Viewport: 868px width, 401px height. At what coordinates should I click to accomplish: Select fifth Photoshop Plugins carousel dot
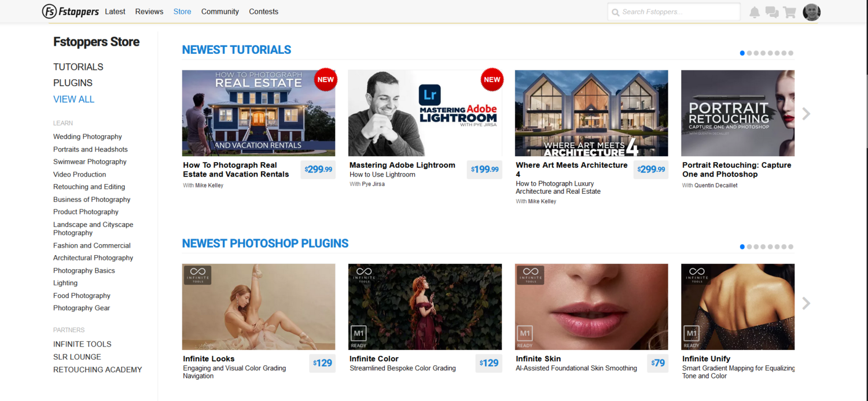click(770, 247)
